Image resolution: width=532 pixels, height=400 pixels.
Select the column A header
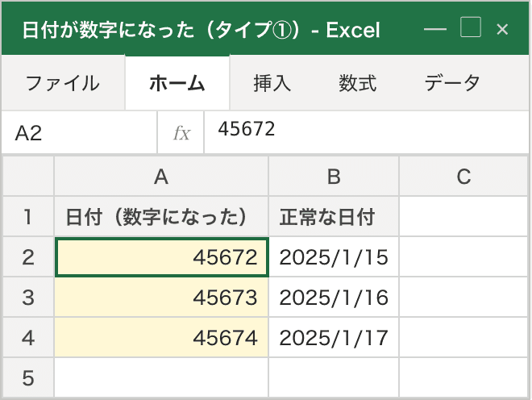pyautogui.click(x=161, y=177)
